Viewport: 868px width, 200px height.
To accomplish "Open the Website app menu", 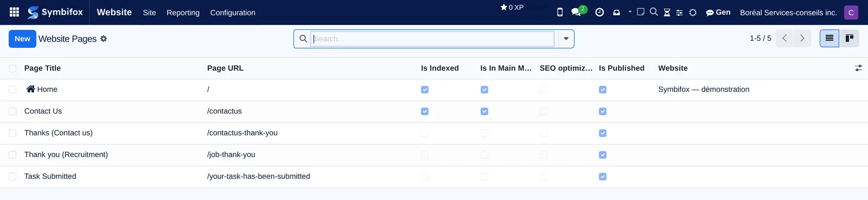I will pos(114,12).
